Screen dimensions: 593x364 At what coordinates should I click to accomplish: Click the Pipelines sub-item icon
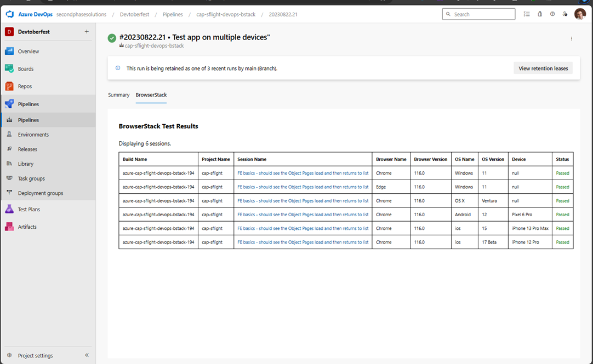point(9,120)
